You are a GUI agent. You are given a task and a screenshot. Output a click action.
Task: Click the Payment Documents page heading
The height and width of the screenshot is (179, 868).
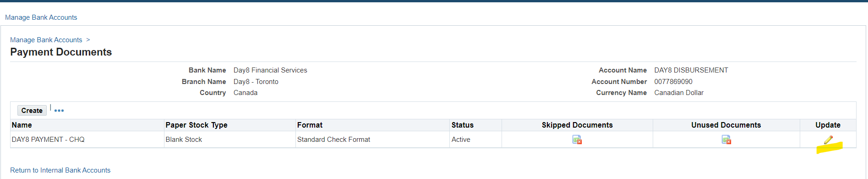[x=61, y=52]
